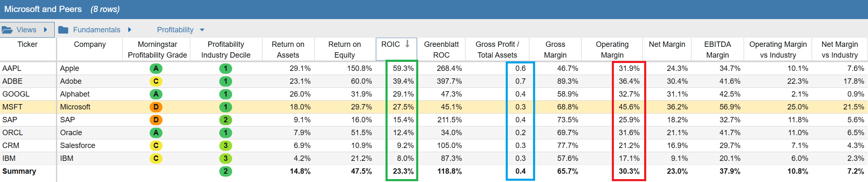Sort by EBITDA Margin header

coord(718,50)
